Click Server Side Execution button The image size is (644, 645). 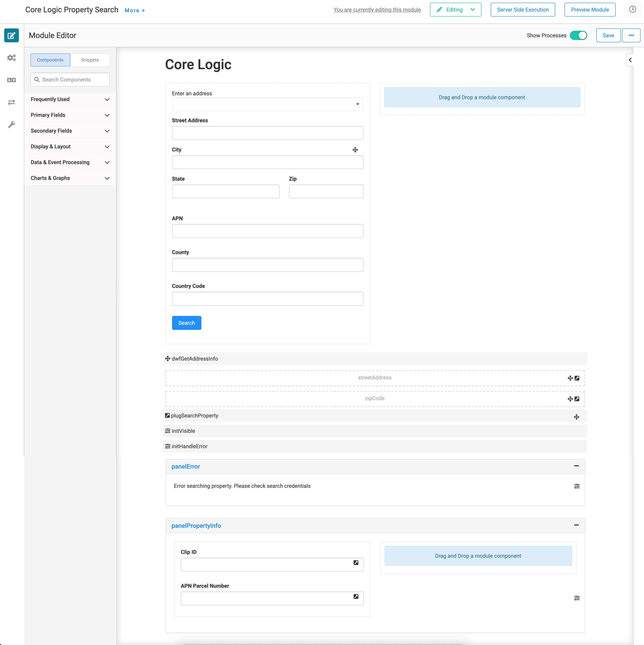pyautogui.click(x=523, y=10)
